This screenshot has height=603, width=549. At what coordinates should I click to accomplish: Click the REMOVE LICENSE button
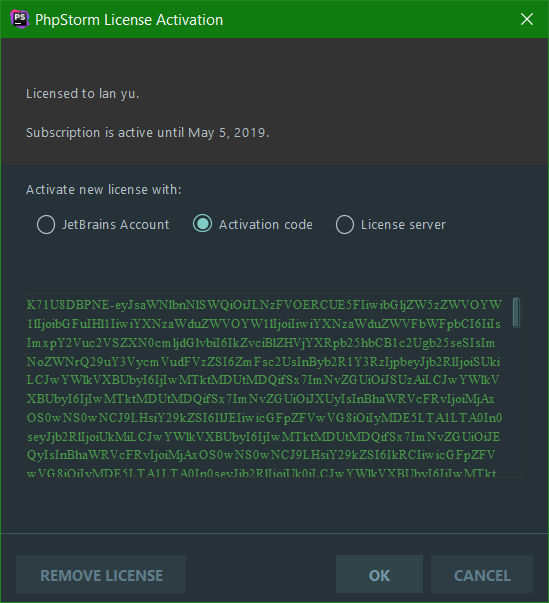tap(101, 575)
